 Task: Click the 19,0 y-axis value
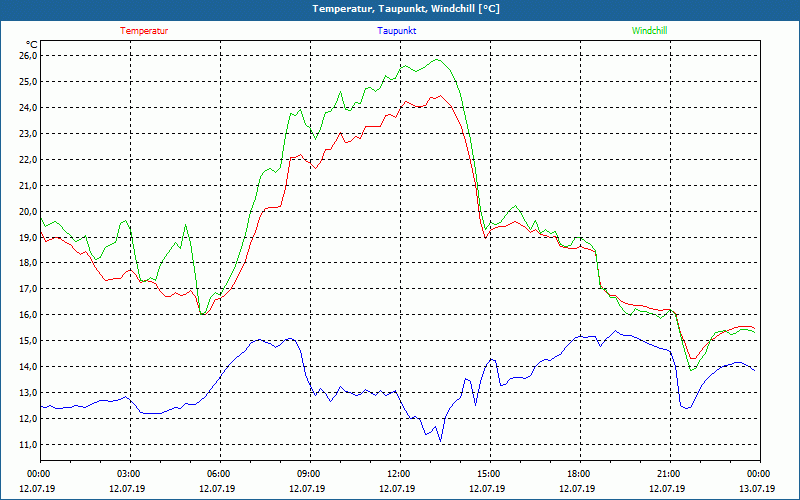coord(28,237)
